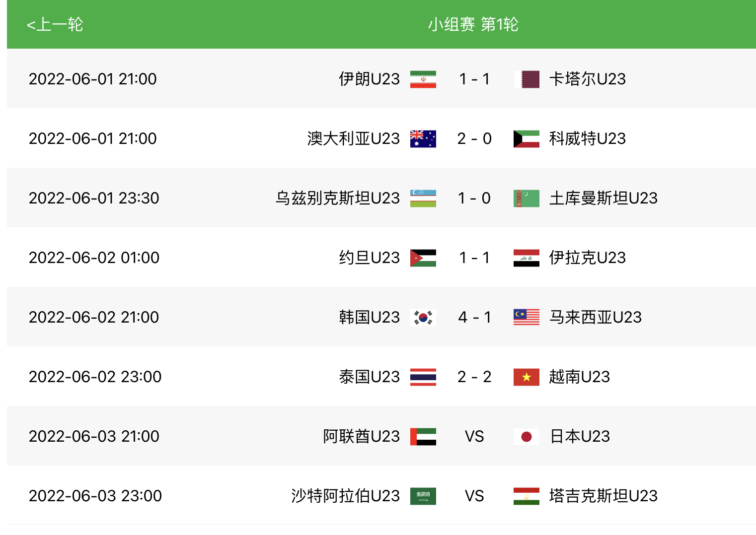Select the 塔吉克斯坦U23 team name
Image resolution: width=756 pixels, height=535 pixels.
click(603, 496)
